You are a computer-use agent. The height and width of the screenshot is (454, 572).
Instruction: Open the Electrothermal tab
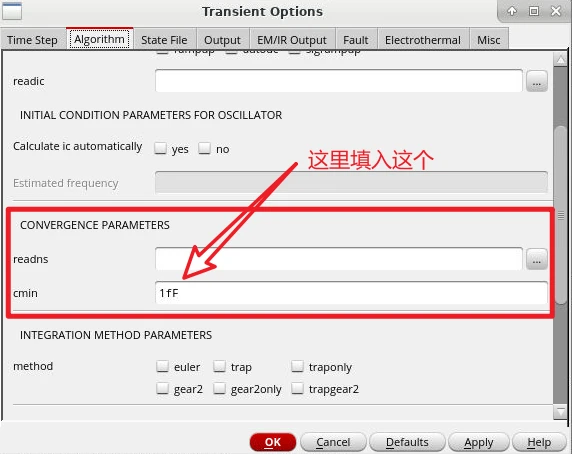point(423,40)
